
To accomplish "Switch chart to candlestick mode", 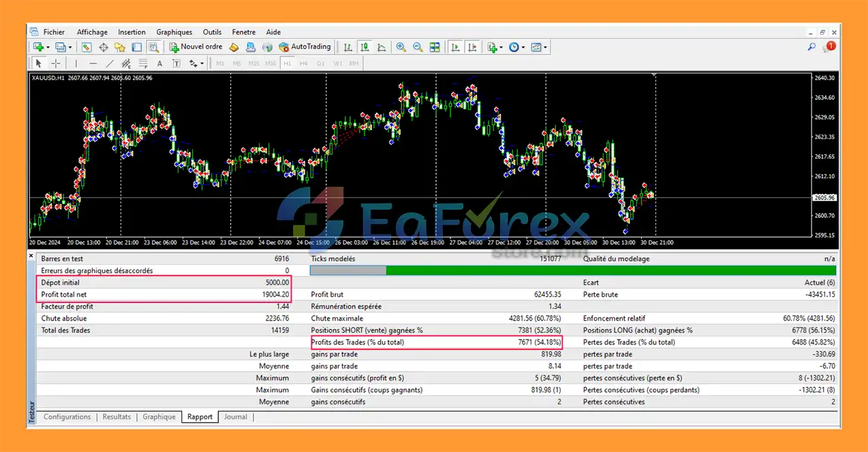I will pyautogui.click(x=365, y=47).
